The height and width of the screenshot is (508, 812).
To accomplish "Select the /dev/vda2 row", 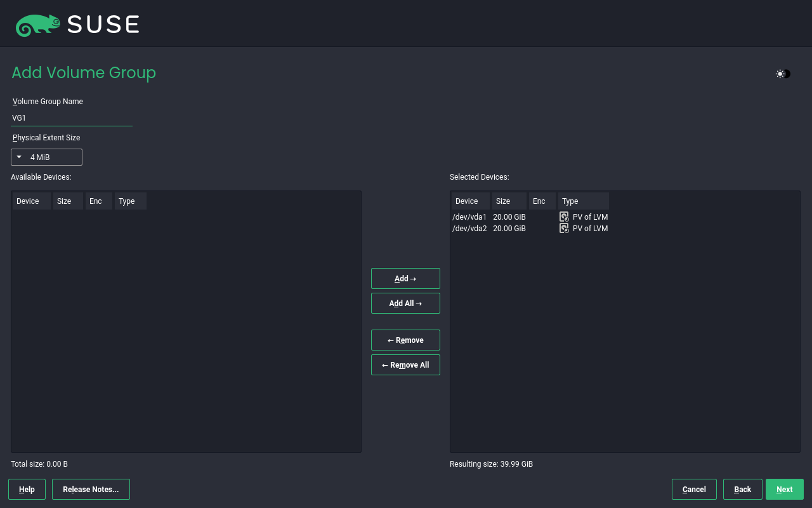I will point(469,229).
